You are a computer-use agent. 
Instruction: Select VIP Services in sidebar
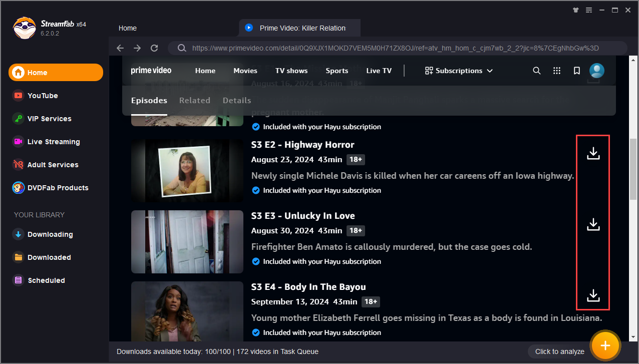[x=49, y=119]
